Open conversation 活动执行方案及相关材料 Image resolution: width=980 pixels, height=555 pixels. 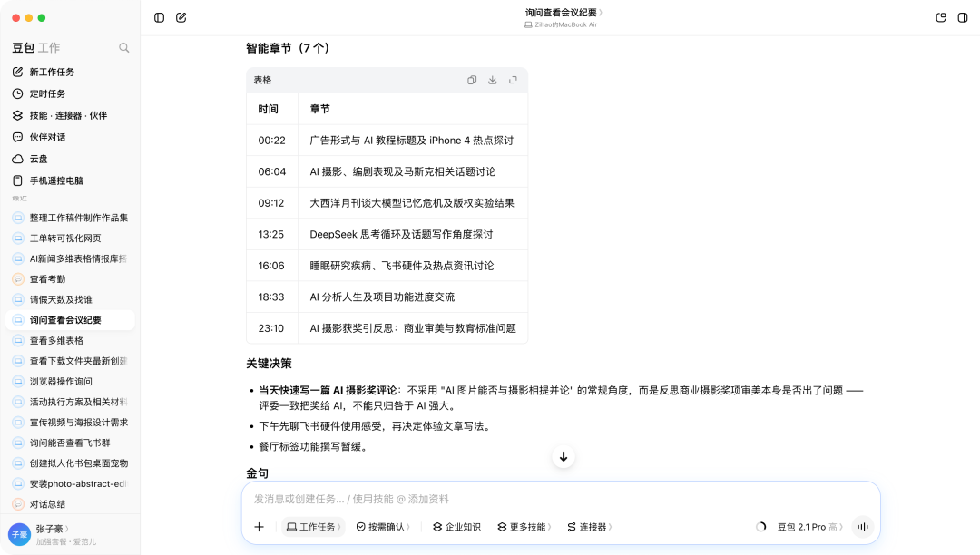point(70,402)
